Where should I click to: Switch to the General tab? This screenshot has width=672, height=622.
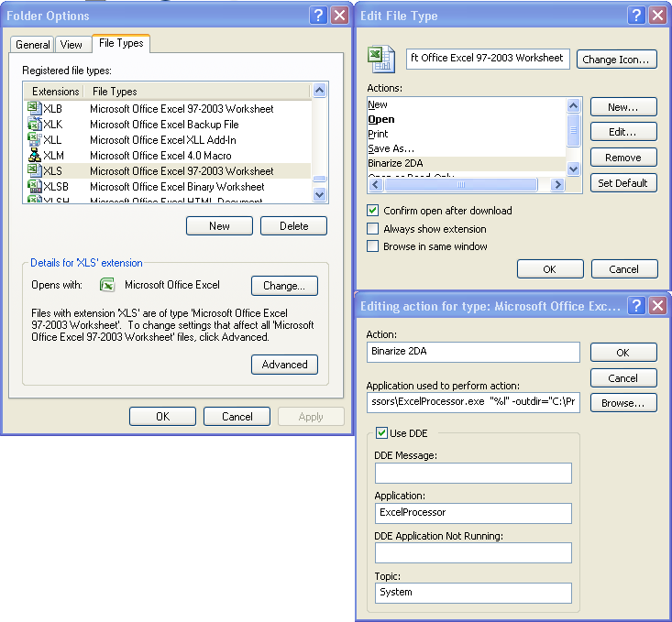pyautogui.click(x=33, y=45)
